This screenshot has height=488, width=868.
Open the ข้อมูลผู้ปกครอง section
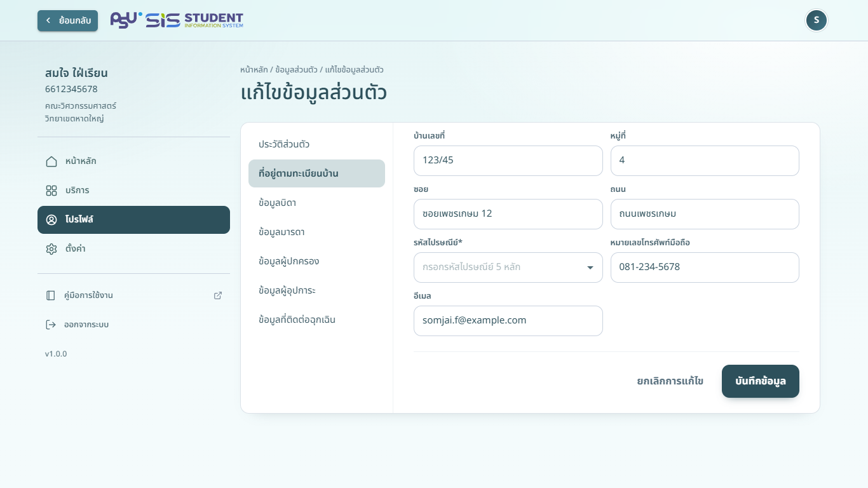point(316,261)
